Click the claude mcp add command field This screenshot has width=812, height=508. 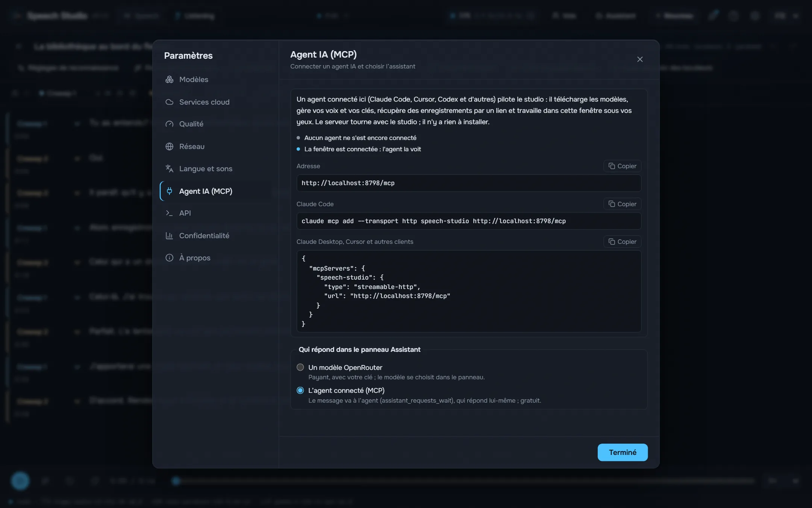click(469, 221)
